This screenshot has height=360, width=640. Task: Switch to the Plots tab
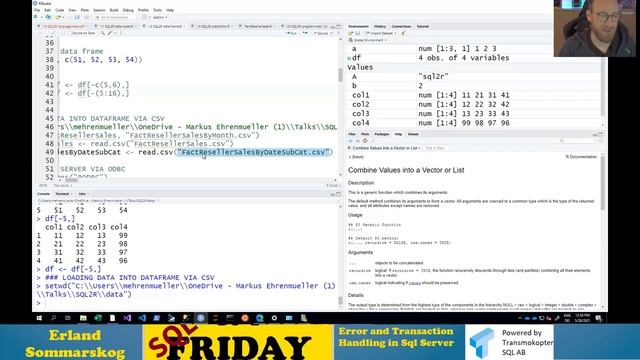tap(365, 134)
